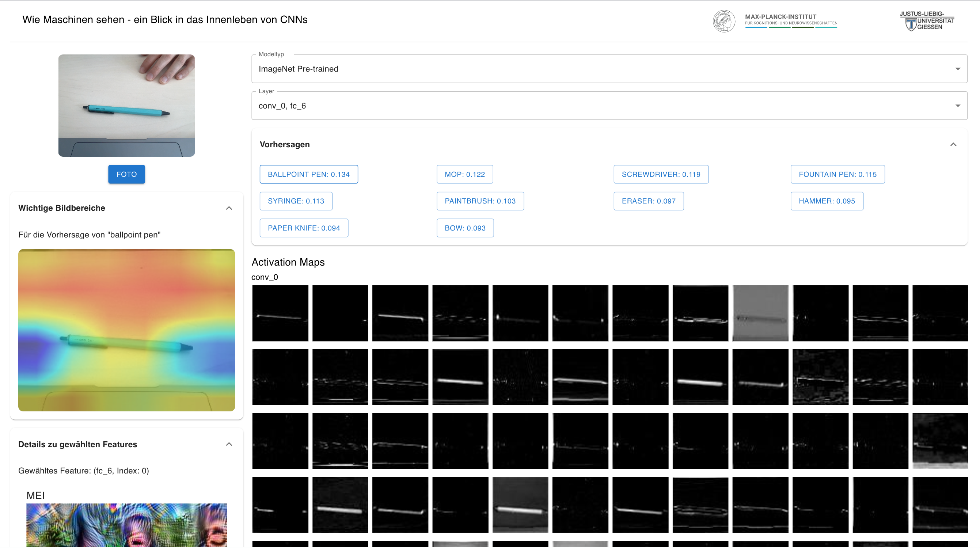Select the BOW: 0.093 prediction

[x=465, y=228]
